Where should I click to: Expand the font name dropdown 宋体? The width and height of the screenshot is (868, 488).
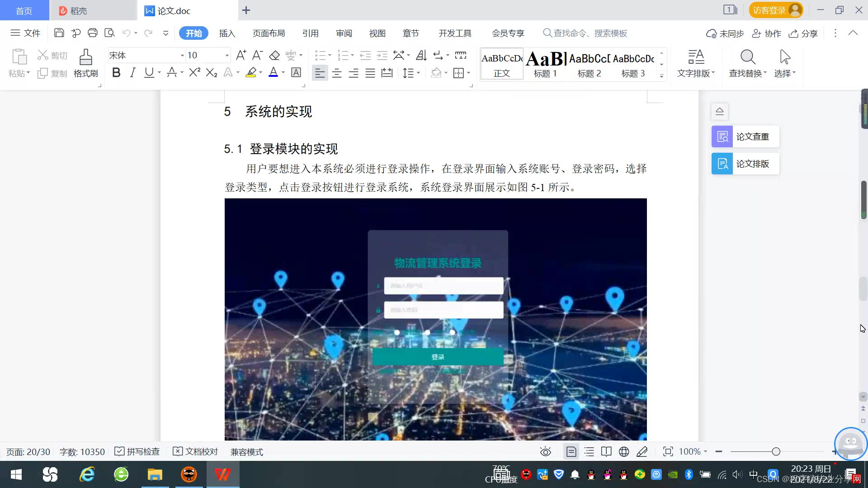[182, 56]
